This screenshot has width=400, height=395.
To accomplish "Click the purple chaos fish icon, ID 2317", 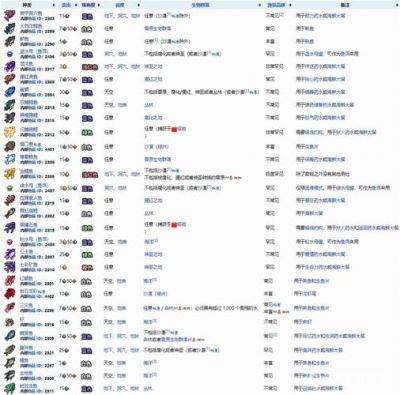I will [x=10, y=66].
